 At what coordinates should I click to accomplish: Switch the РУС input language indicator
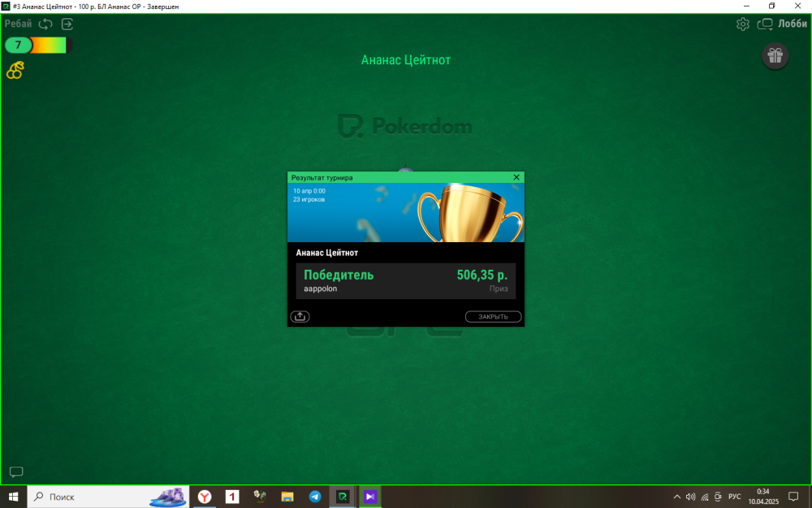tap(734, 497)
